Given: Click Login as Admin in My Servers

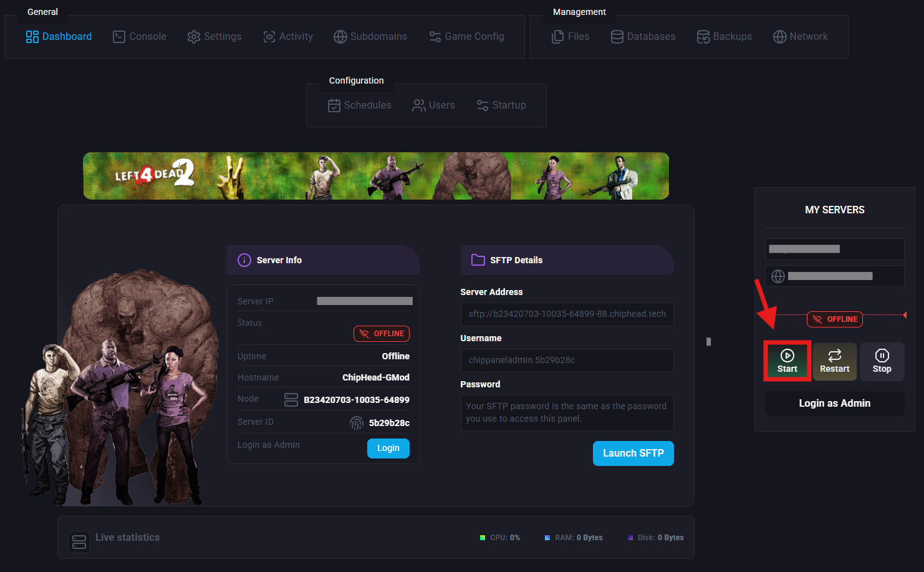Looking at the screenshot, I should pos(835,404).
